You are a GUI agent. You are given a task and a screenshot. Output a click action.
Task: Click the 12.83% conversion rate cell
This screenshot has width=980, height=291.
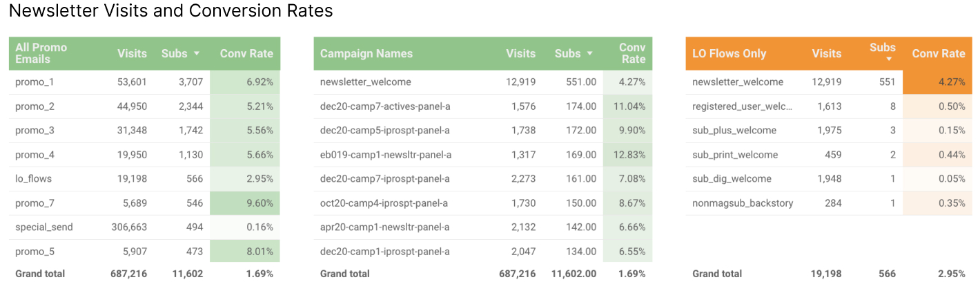coord(628,155)
